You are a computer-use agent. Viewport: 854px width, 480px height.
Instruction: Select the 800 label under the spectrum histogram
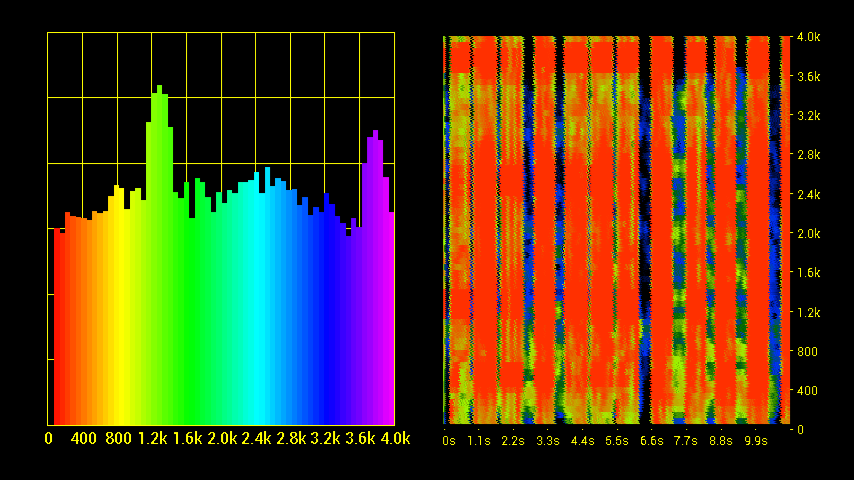(118, 439)
